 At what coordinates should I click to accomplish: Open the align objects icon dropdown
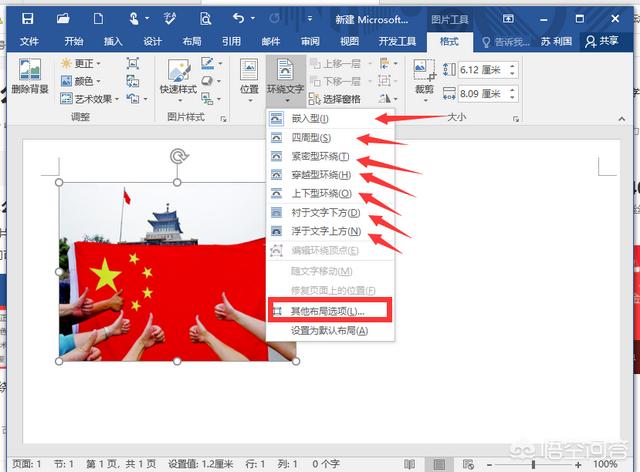point(388,63)
